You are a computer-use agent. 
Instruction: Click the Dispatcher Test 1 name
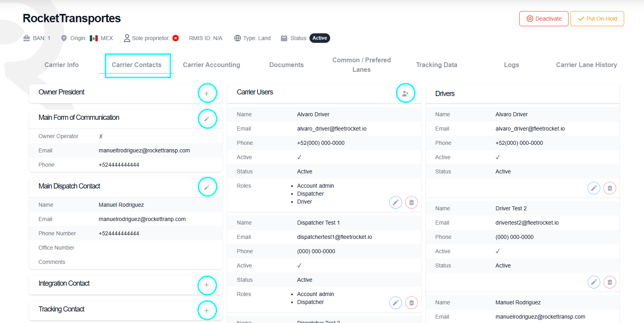click(x=318, y=223)
